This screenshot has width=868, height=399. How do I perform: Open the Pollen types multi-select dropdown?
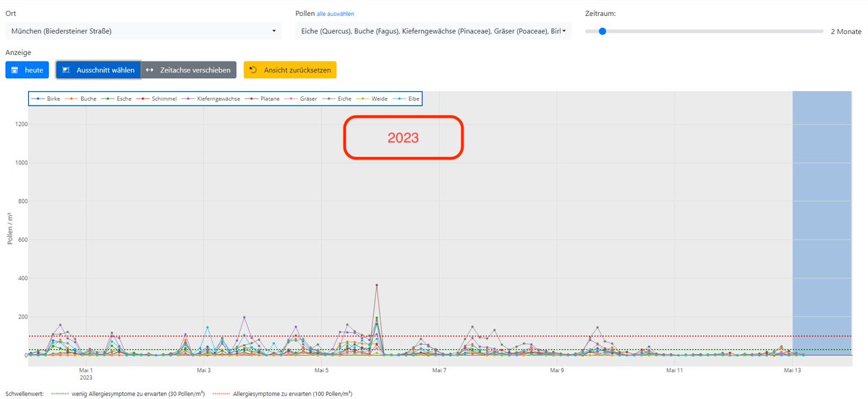[x=433, y=31]
